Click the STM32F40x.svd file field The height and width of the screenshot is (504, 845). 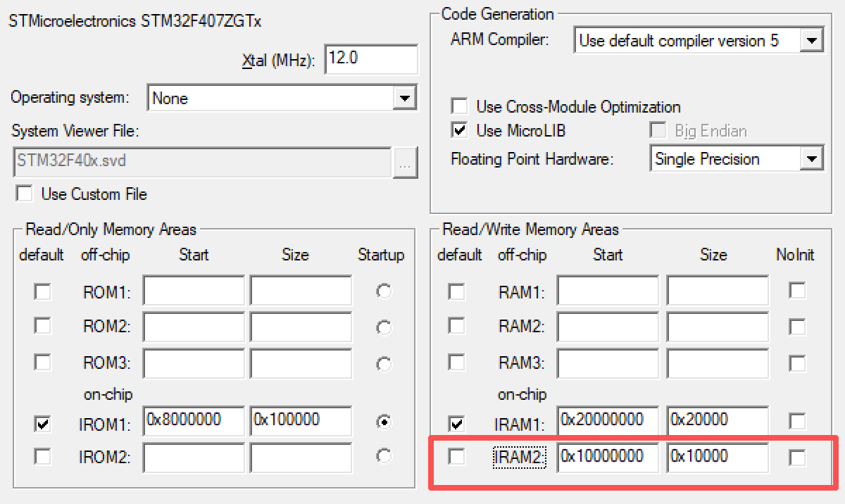[x=201, y=161]
